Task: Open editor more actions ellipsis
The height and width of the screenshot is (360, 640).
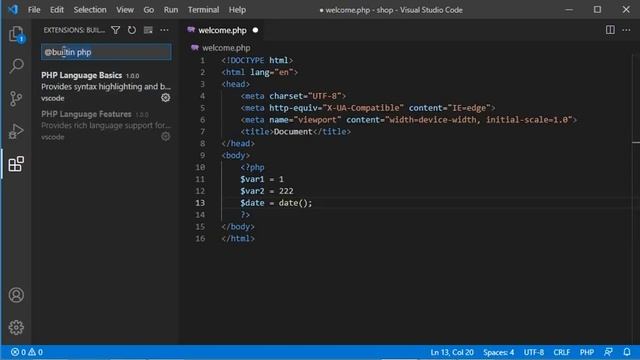Action: (626, 30)
